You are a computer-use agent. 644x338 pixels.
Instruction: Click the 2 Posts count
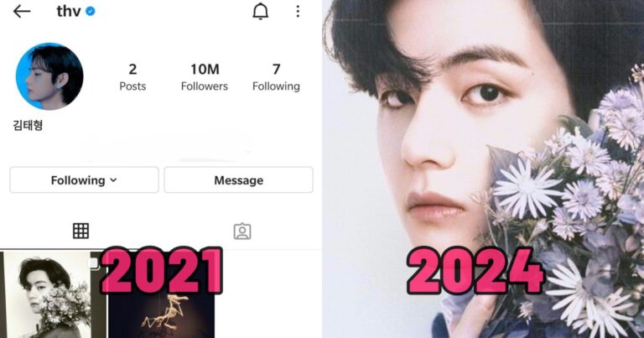132,77
